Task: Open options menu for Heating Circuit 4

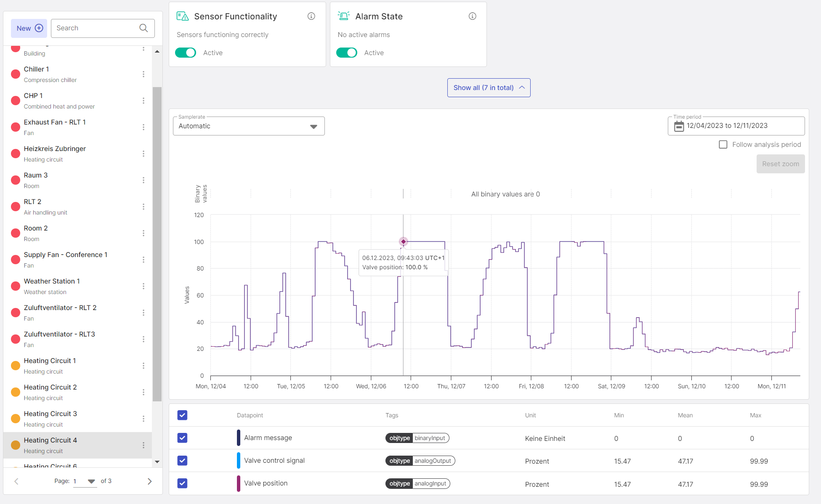Action: click(143, 445)
